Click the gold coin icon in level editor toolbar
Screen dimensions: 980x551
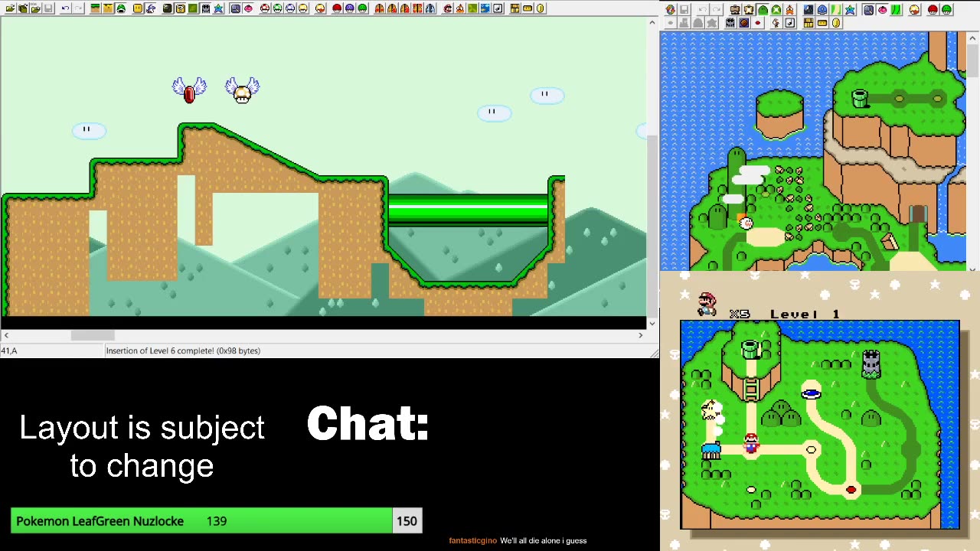pyautogui.click(x=540, y=8)
